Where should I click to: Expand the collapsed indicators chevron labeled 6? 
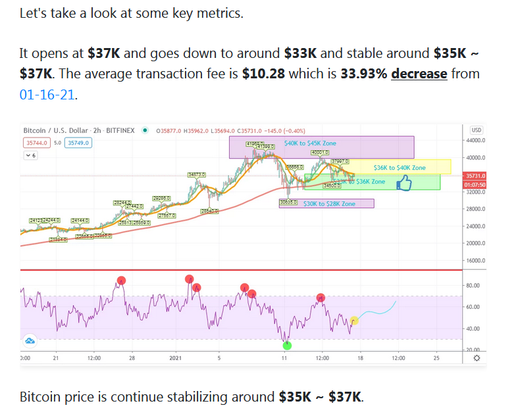click(x=30, y=155)
